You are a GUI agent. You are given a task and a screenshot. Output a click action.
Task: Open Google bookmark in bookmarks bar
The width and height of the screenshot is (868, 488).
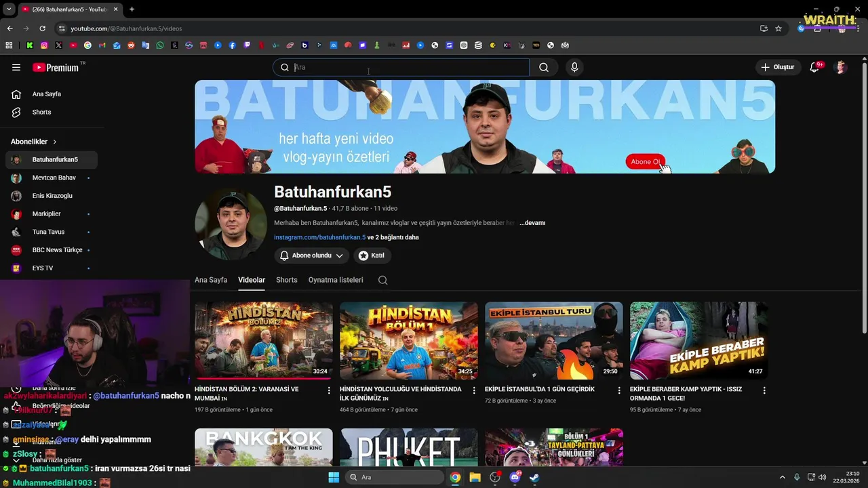[87, 45]
